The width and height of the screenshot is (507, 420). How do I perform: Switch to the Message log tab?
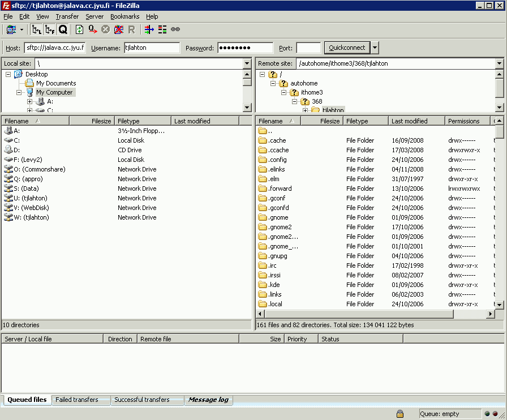209,400
